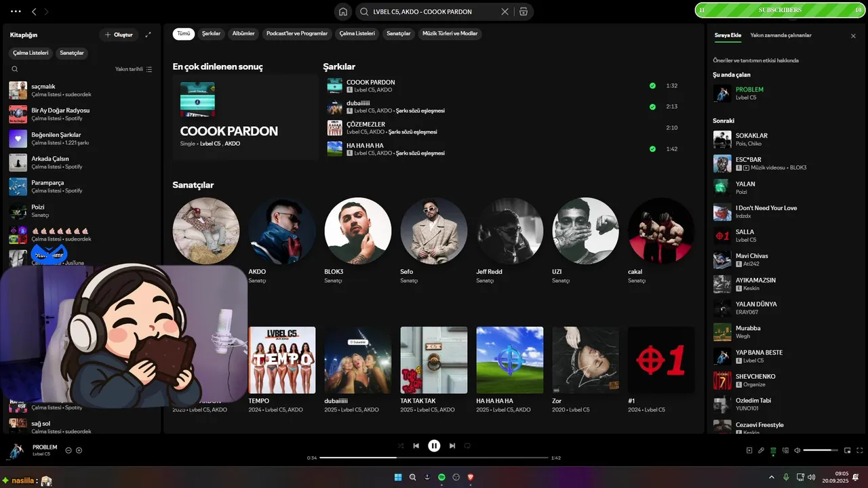This screenshot has height=488, width=868.
Task: Open the TEMPO album cover
Action: click(282, 360)
